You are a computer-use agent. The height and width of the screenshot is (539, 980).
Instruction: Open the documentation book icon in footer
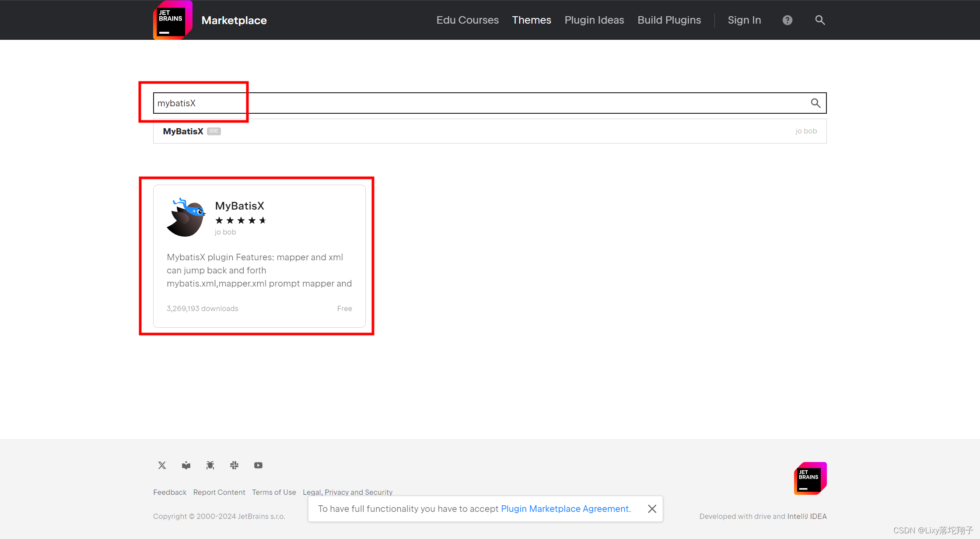186,465
